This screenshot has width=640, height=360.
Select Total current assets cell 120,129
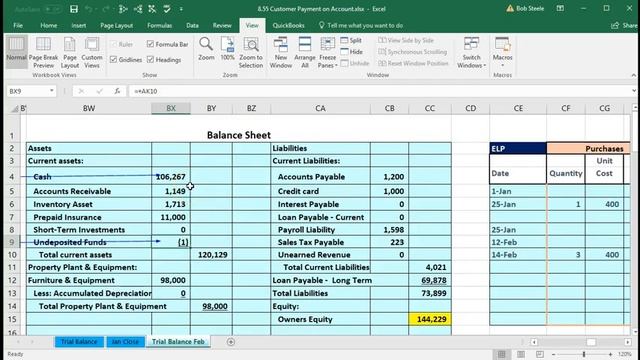211,255
